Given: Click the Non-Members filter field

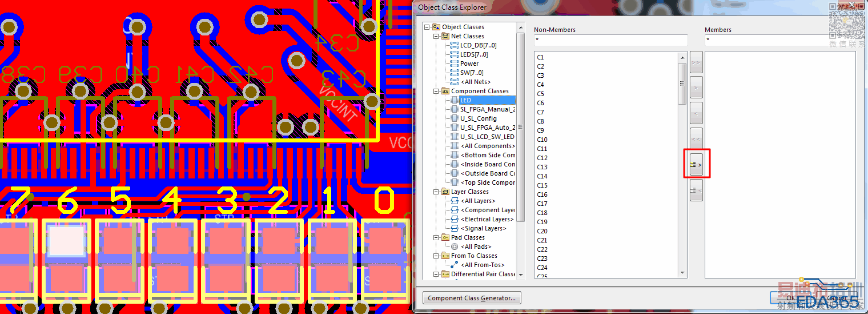Looking at the screenshot, I should 610,41.
